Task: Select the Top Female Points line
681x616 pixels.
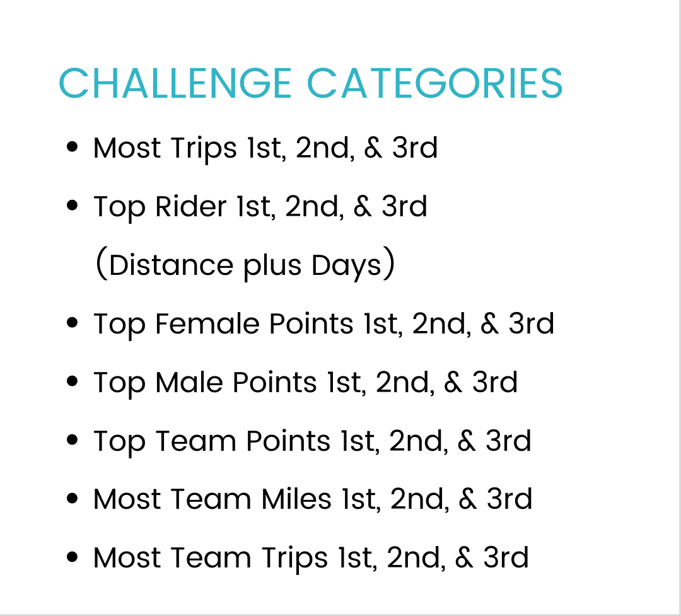Action: [x=324, y=323]
